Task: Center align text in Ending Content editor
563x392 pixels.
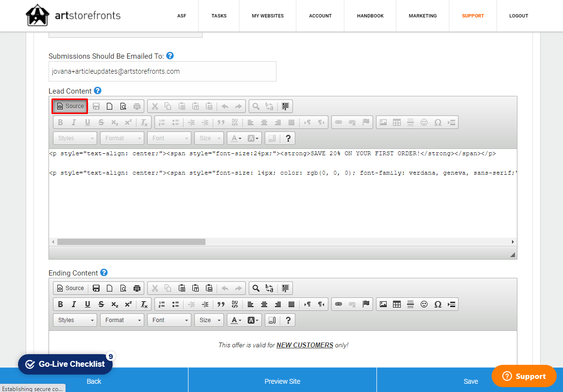Action: (x=264, y=304)
